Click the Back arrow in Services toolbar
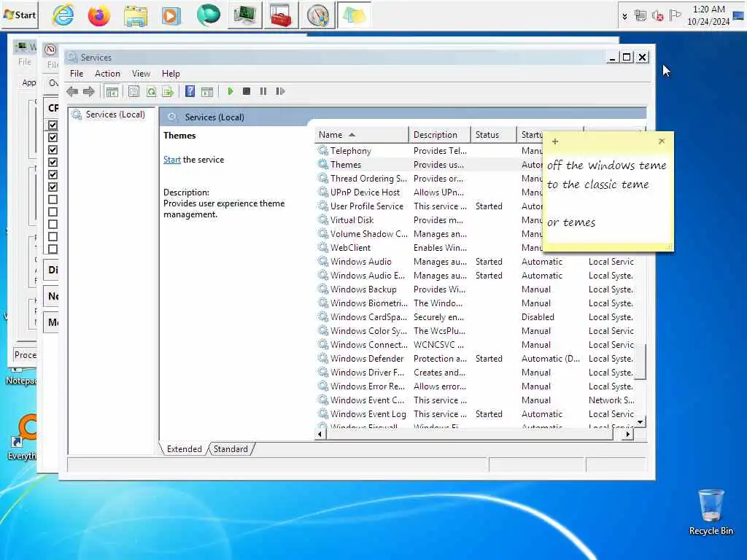747x560 pixels. [72, 91]
